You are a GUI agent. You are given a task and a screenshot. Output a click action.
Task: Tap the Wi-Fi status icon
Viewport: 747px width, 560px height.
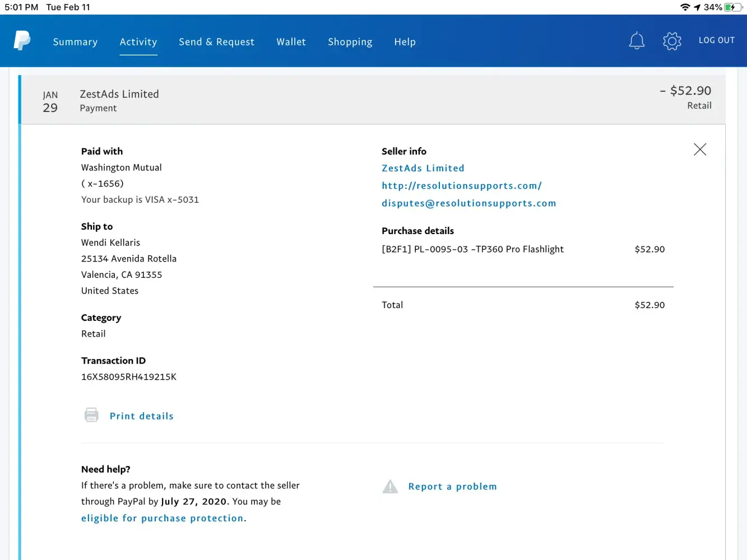point(685,7)
